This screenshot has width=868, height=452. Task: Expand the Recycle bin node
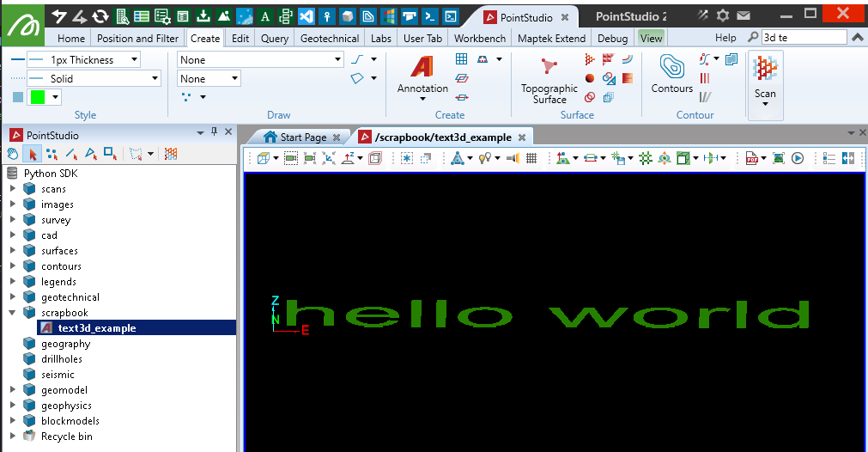[x=12, y=436]
